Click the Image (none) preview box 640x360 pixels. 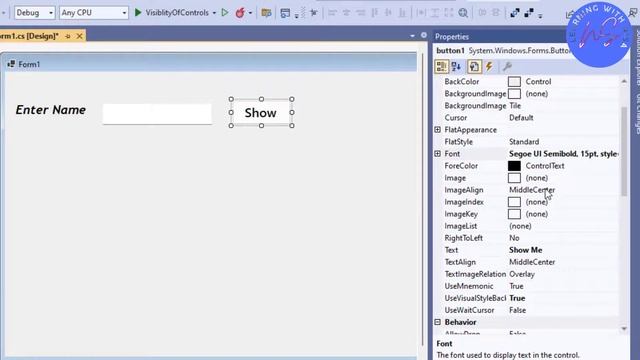[x=514, y=178]
